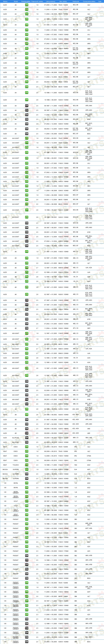Click petrol icon in Seat Exeo 03.2009->09.2010 row
Image resolution: width=104 pixels, height=644 pixels.
tap(27, 447)
